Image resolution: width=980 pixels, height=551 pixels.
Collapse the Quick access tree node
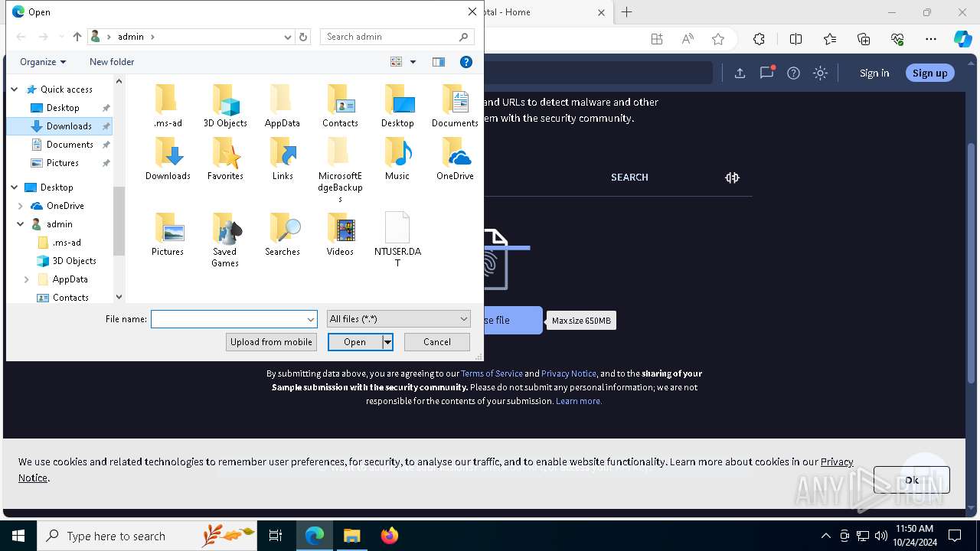[x=15, y=90]
